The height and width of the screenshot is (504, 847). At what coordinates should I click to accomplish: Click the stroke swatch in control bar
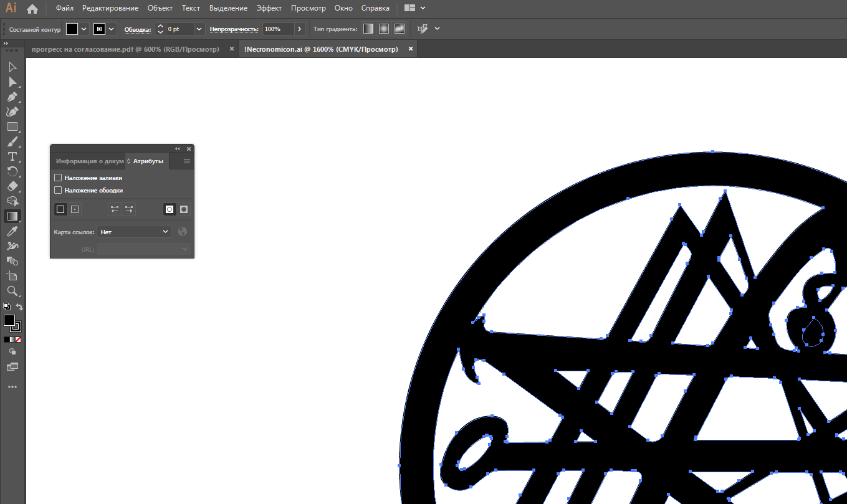[x=100, y=29]
